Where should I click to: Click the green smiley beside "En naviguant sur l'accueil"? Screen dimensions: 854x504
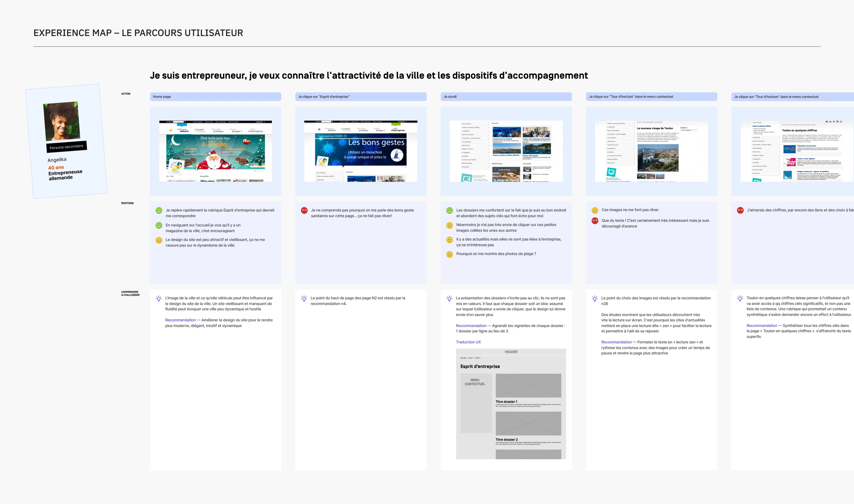[x=158, y=225]
